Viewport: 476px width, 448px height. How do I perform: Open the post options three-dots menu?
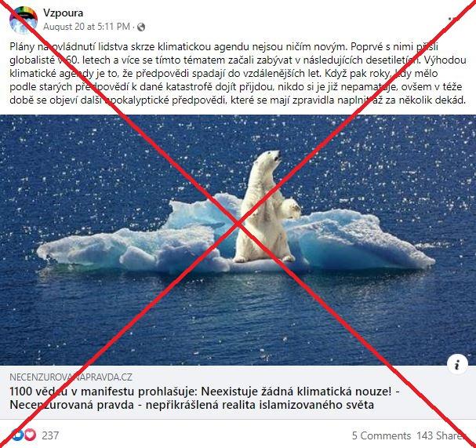[x=455, y=19]
